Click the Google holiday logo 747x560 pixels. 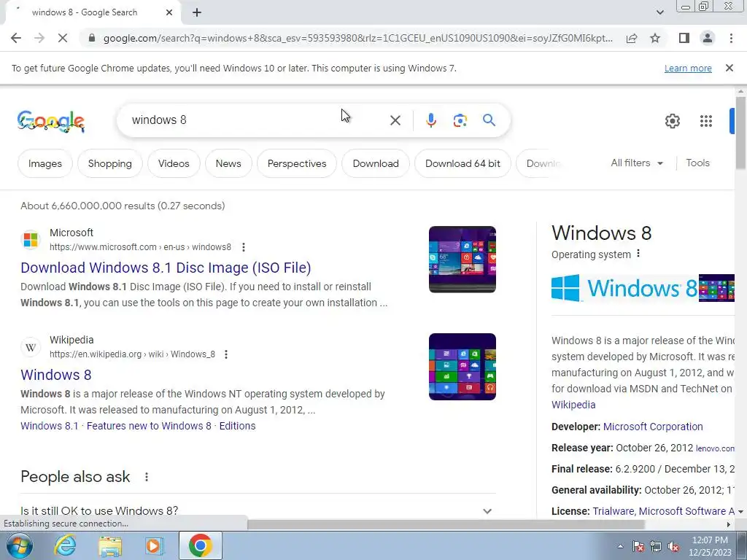[51, 121]
